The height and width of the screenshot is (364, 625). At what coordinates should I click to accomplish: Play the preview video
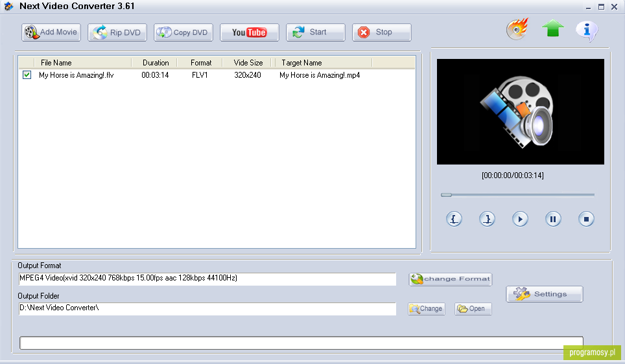click(x=520, y=219)
